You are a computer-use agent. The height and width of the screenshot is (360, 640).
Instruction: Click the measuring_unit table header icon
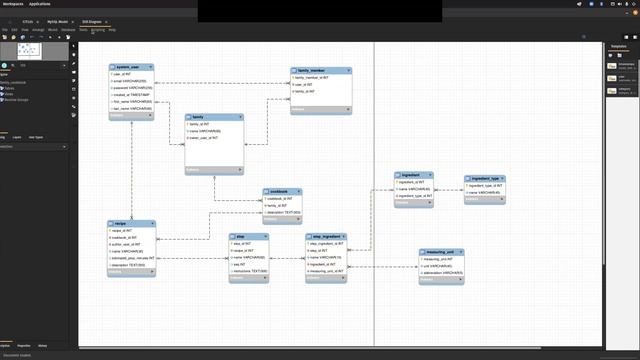[x=422, y=252]
